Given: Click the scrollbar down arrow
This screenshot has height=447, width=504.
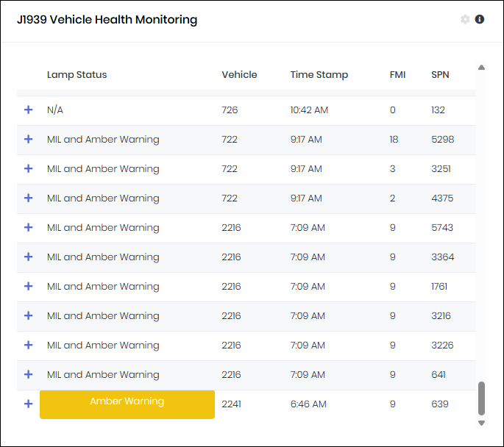Looking at the screenshot, I should pyautogui.click(x=481, y=423).
